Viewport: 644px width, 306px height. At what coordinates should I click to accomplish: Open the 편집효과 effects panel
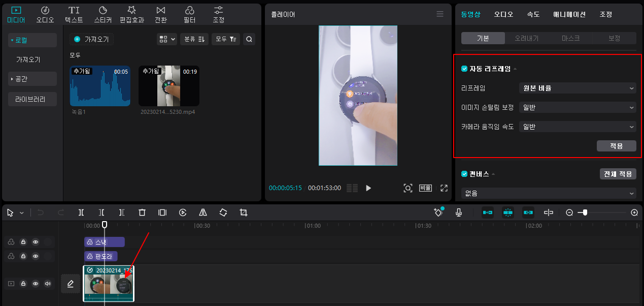[132, 15]
